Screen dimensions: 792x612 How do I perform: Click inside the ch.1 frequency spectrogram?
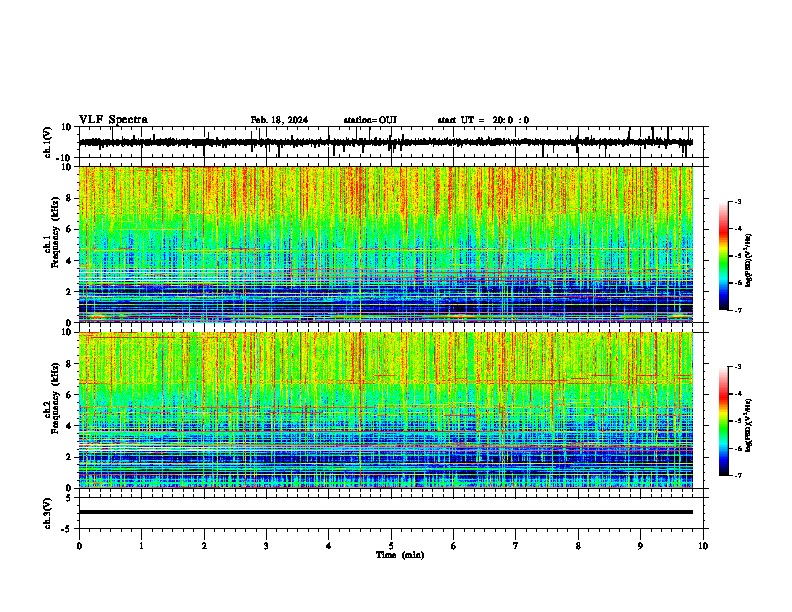pos(385,244)
